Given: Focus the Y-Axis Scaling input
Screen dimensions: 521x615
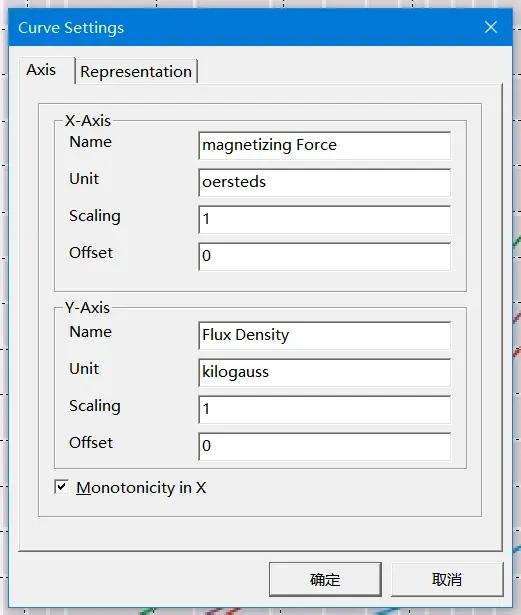Looking at the screenshot, I should click(324, 409).
